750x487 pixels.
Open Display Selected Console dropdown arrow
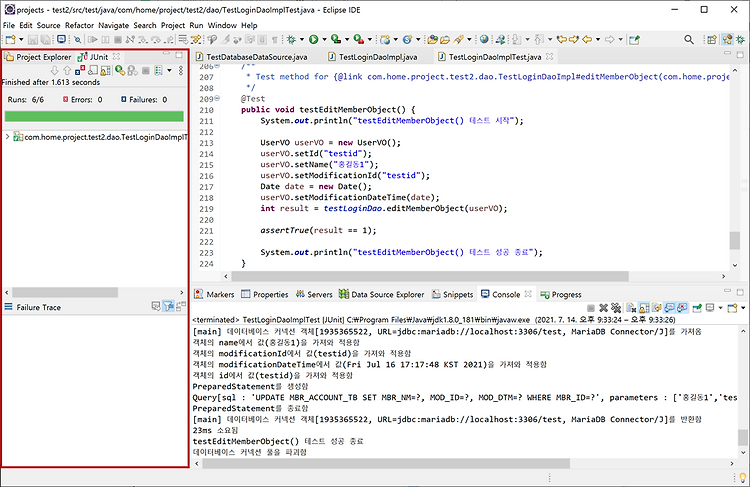pyautogui.click(x=720, y=308)
